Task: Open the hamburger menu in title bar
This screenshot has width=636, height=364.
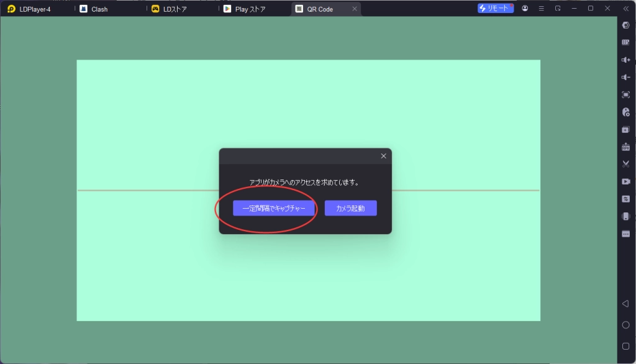Action: [x=541, y=9]
